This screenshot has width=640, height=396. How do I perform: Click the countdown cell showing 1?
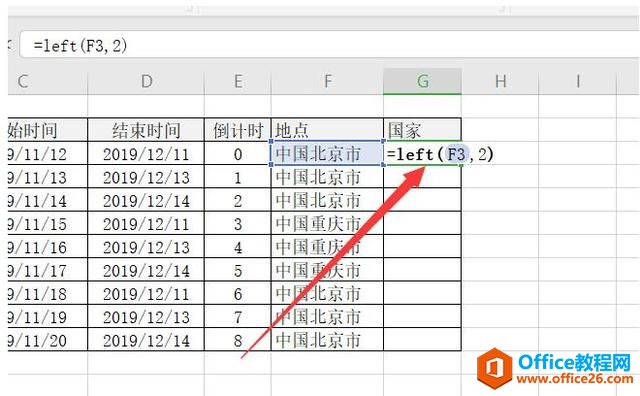coord(238,177)
